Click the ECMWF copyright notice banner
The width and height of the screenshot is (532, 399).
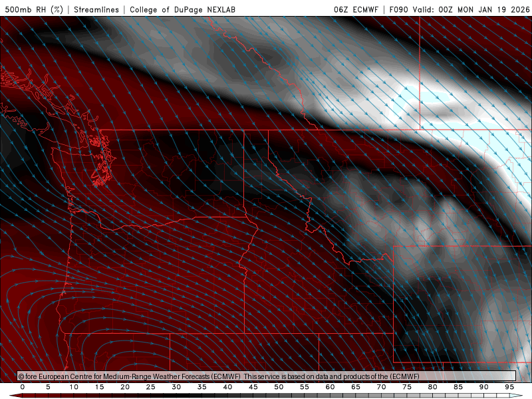click(267, 376)
